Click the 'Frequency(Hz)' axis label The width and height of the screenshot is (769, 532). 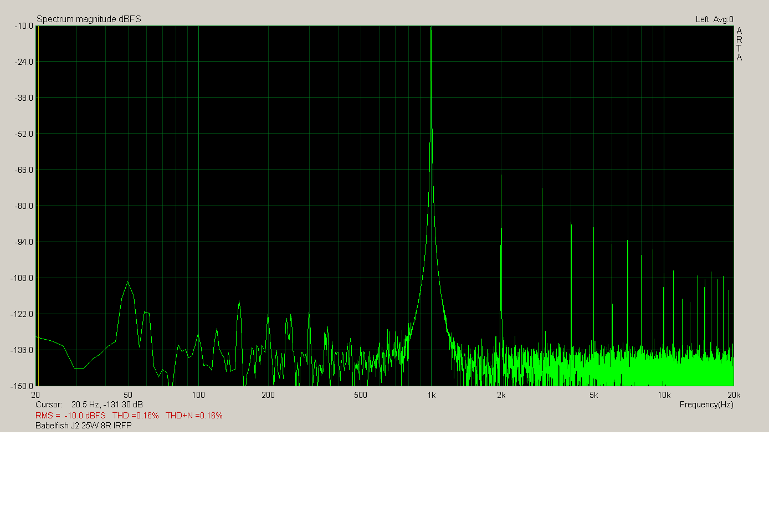tap(706, 405)
